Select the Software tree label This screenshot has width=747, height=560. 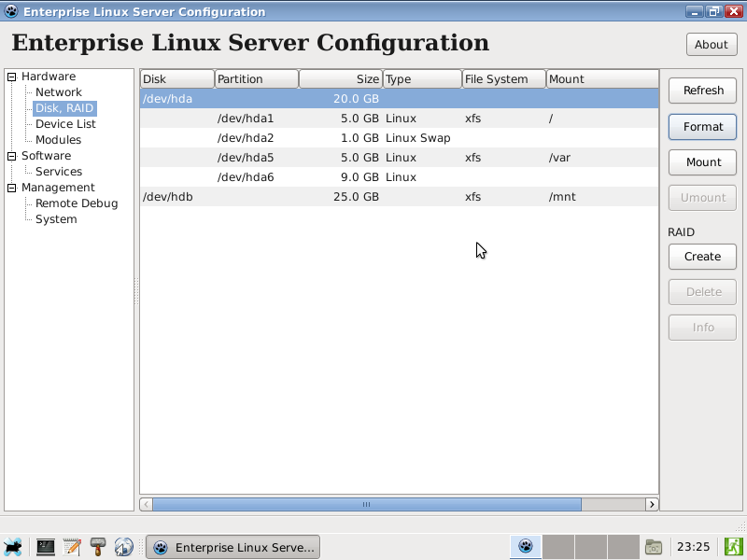(x=46, y=156)
